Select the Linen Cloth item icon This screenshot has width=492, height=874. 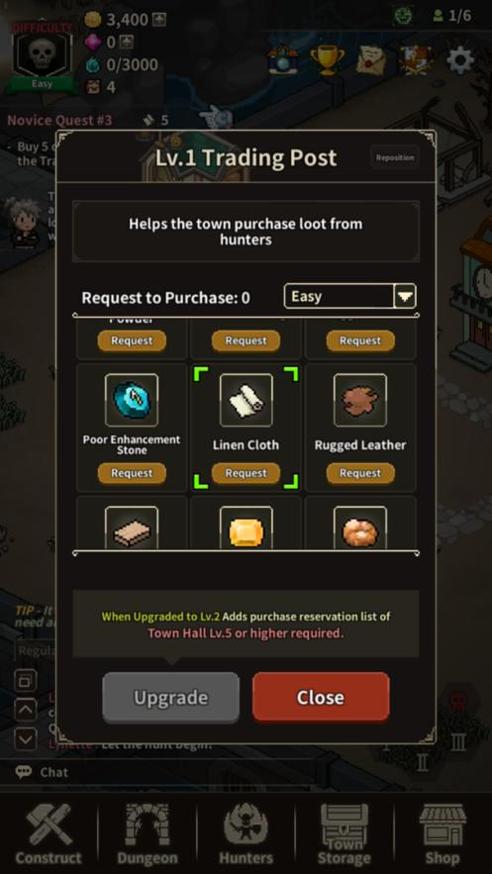pyautogui.click(x=246, y=400)
